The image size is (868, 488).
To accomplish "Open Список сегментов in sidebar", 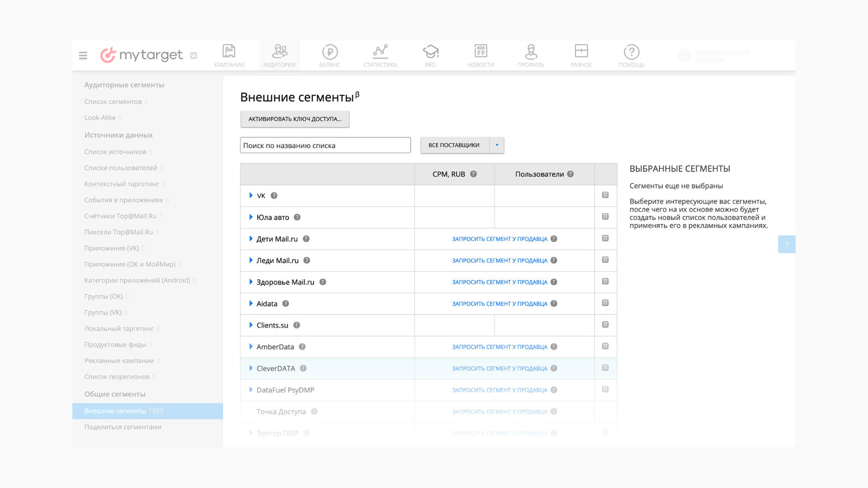I will coord(113,102).
